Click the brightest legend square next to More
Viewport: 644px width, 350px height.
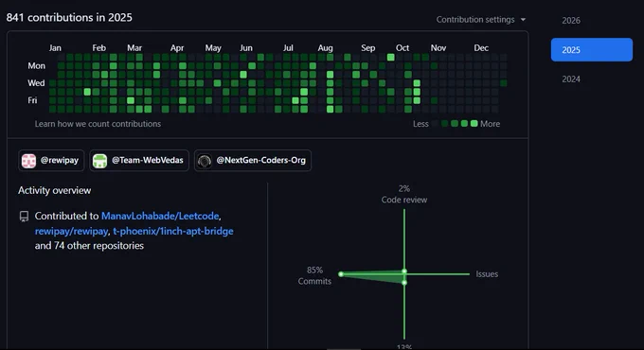coord(474,124)
